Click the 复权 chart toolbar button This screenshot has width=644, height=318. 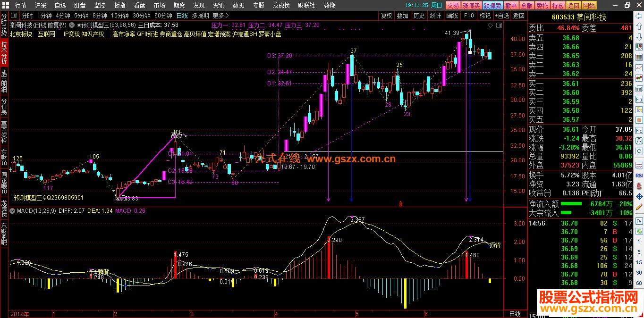(x=386, y=16)
